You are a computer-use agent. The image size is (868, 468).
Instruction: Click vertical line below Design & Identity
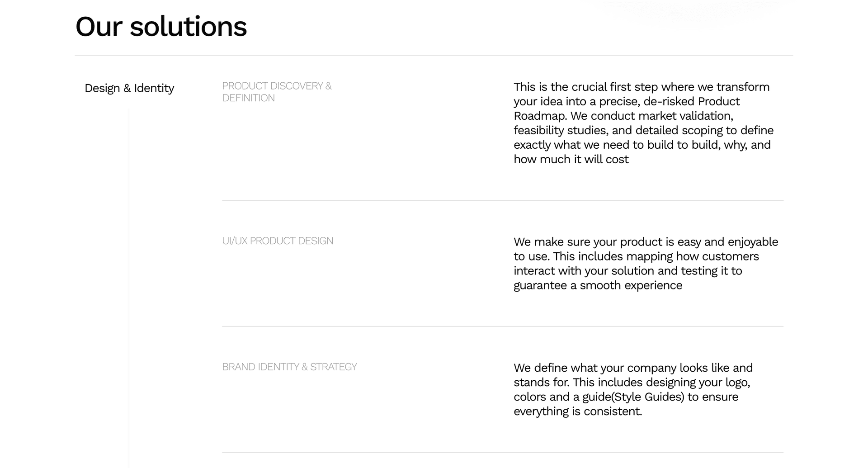point(129,288)
